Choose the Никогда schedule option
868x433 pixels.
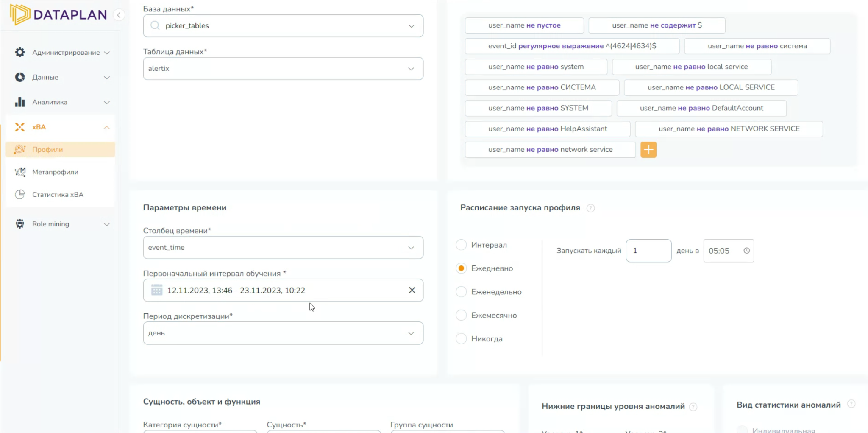(x=461, y=339)
